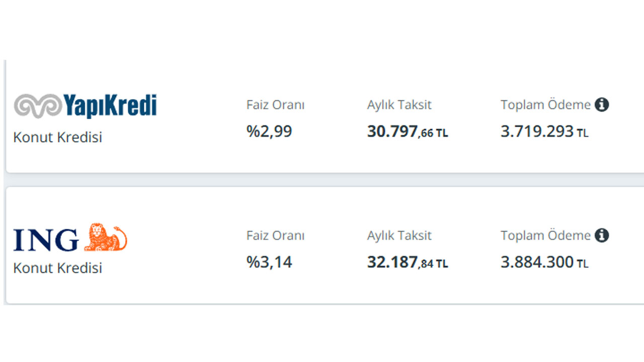Click the ING lion logo
The image size is (644, 362).
tap(106, 237)
